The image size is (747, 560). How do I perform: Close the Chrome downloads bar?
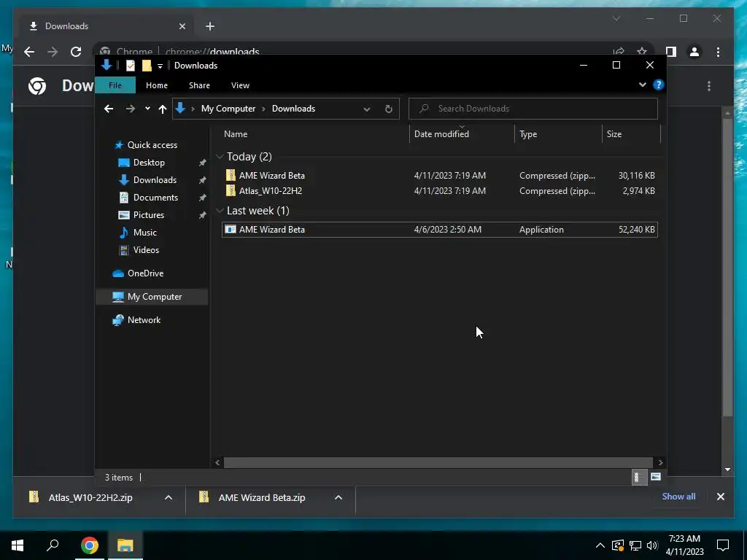tap(720, 497)
